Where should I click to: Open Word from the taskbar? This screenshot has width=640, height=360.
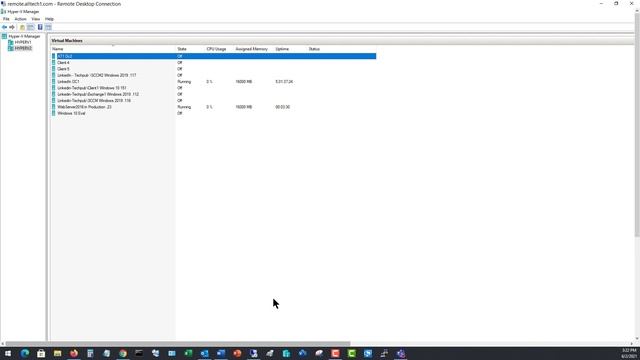[x=221, y=353]
